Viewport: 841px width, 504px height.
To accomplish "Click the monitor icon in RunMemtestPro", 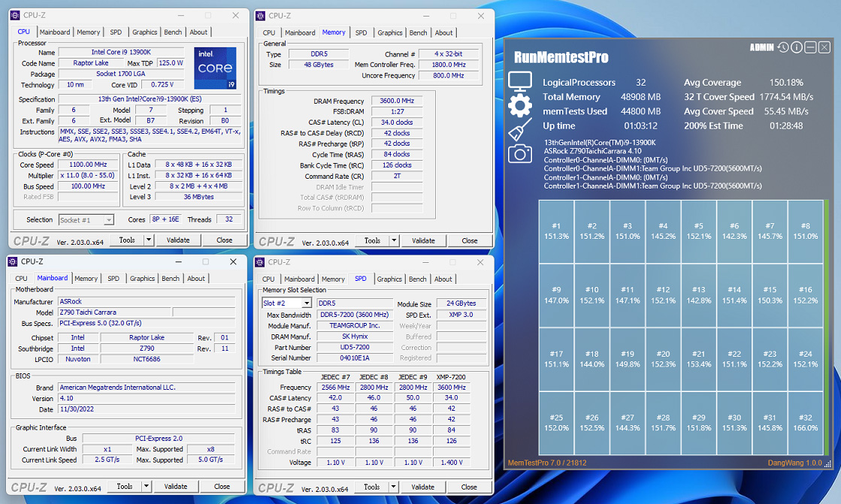I will point(520,81).
